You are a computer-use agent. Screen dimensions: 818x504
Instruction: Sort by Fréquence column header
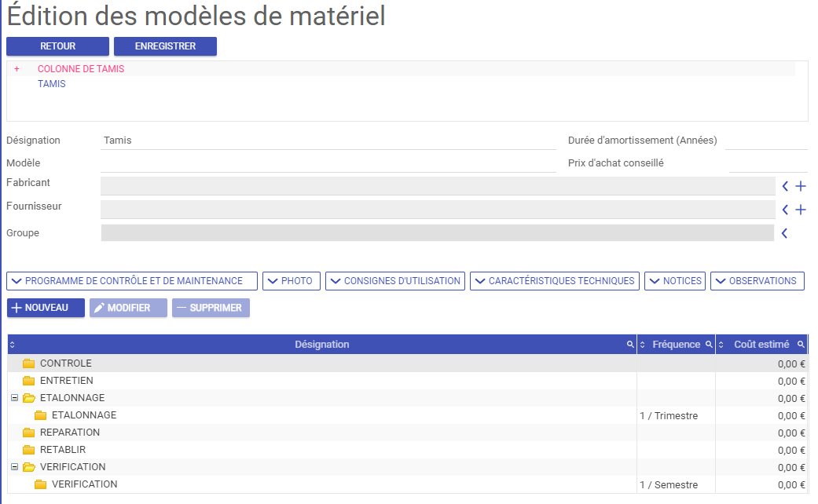click(x=676, y=345)
